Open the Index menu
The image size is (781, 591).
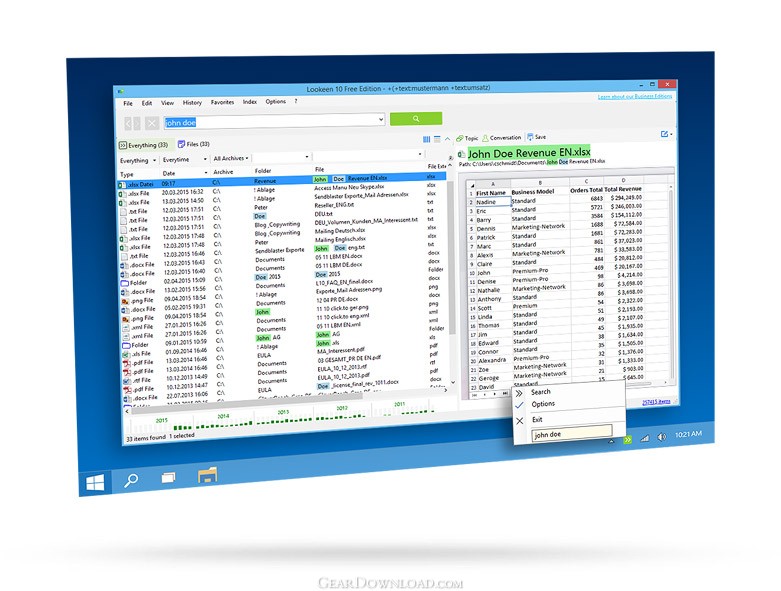pos(250,102)
